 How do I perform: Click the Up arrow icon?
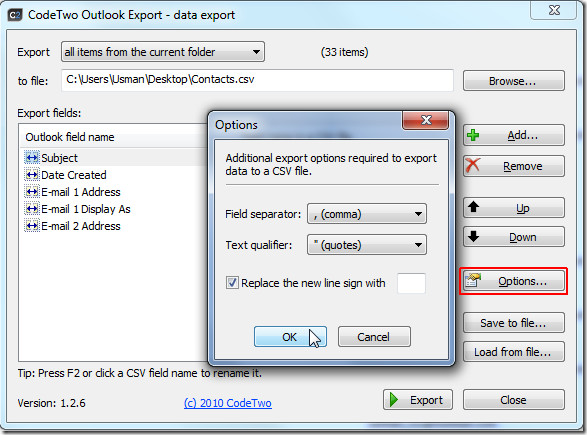click(474, 206)
